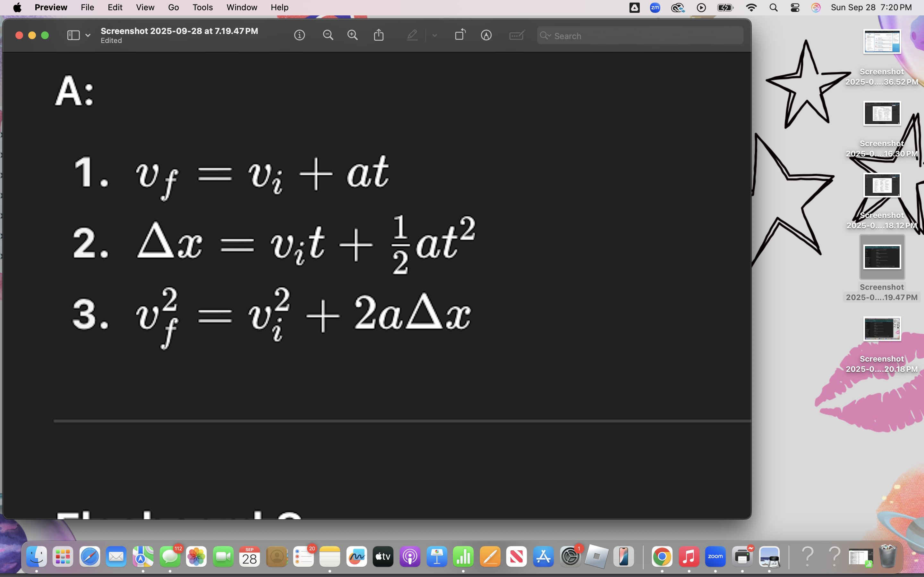Open the search options magnifier dropdown
The image size is (924, 577).
[545, 36]
